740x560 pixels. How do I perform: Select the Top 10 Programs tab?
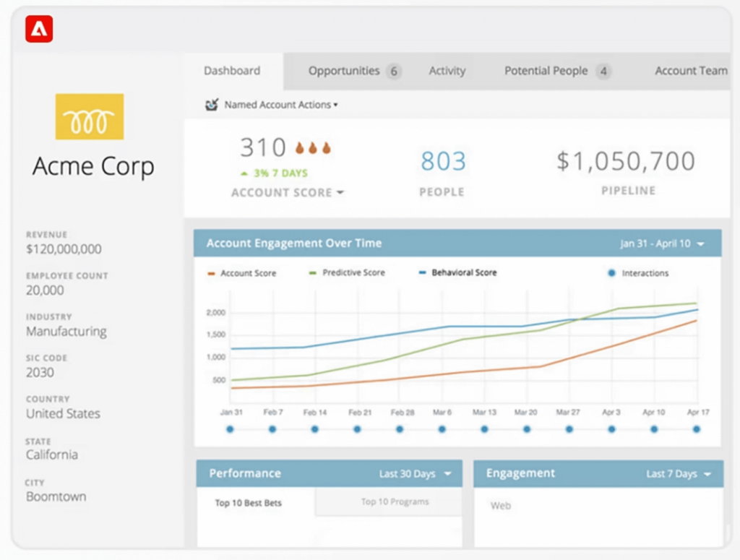[395, 501]
